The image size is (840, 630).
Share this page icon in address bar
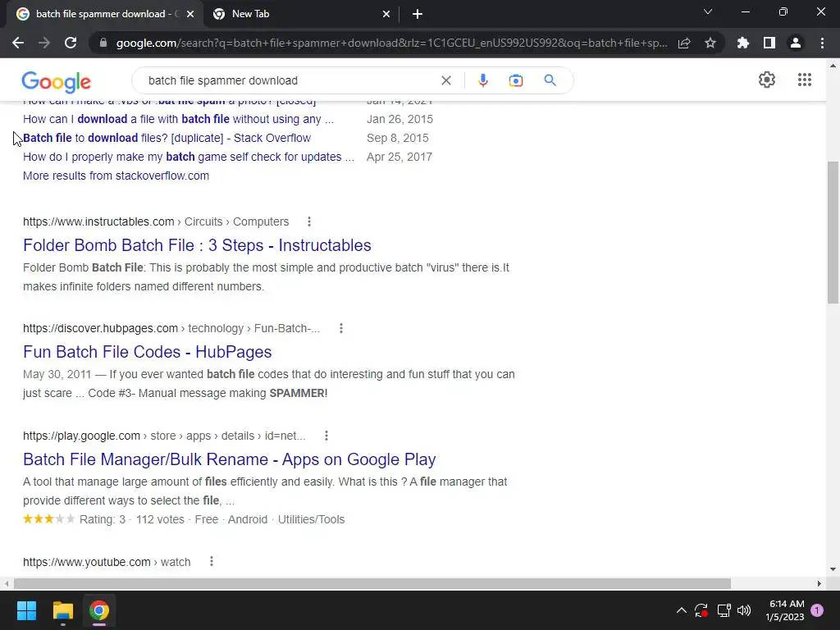684,43
